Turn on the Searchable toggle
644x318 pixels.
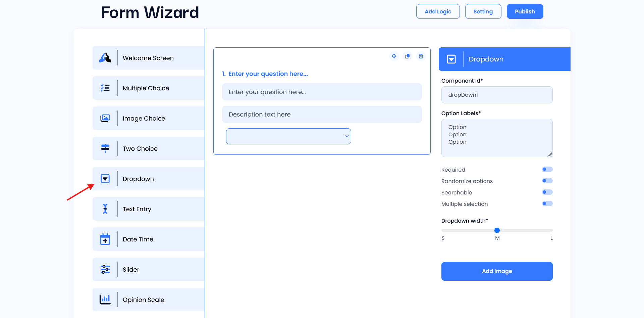547,192
